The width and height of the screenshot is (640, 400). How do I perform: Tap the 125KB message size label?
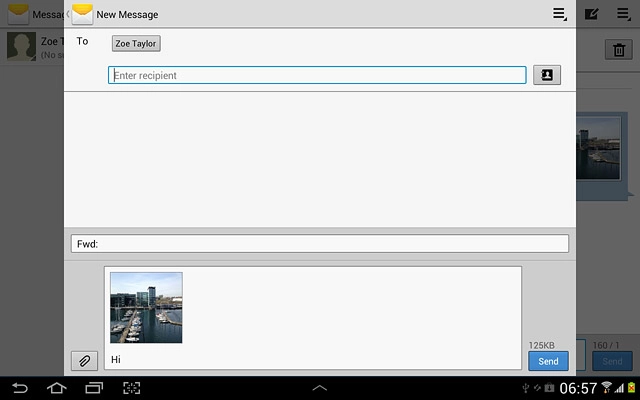pos(542,345)
